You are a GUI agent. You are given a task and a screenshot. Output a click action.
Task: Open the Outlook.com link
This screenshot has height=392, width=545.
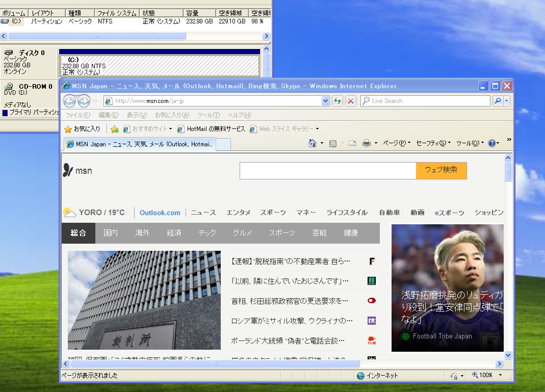click(160, 213)
